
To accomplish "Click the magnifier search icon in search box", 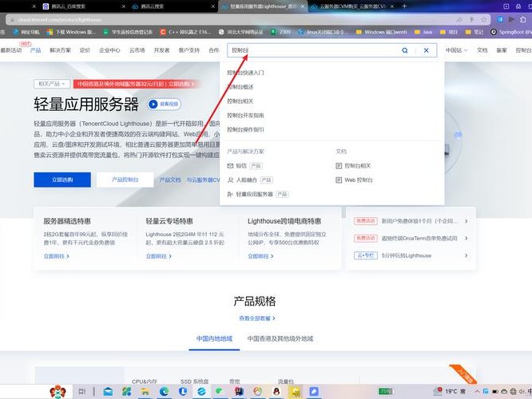I will coord(405,50).
